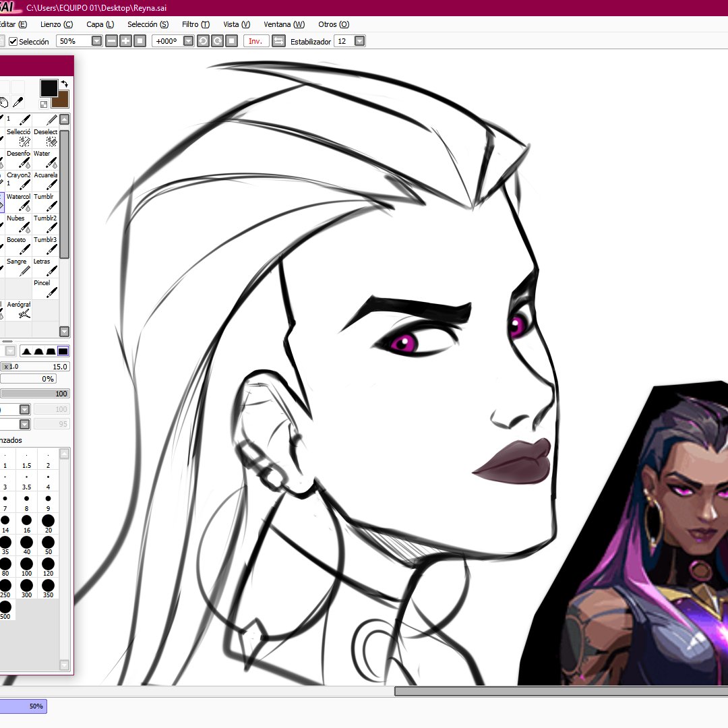Reset the canvas rotation
The height and width of the screenshot is (728, 728).
pyautogui.click(x=232, y=41)
